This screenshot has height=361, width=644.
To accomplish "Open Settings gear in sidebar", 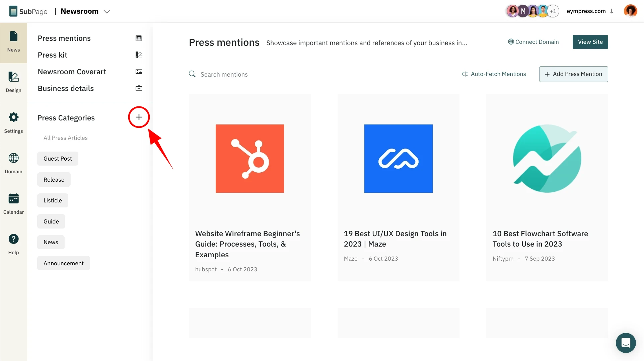I will [13, 123].
